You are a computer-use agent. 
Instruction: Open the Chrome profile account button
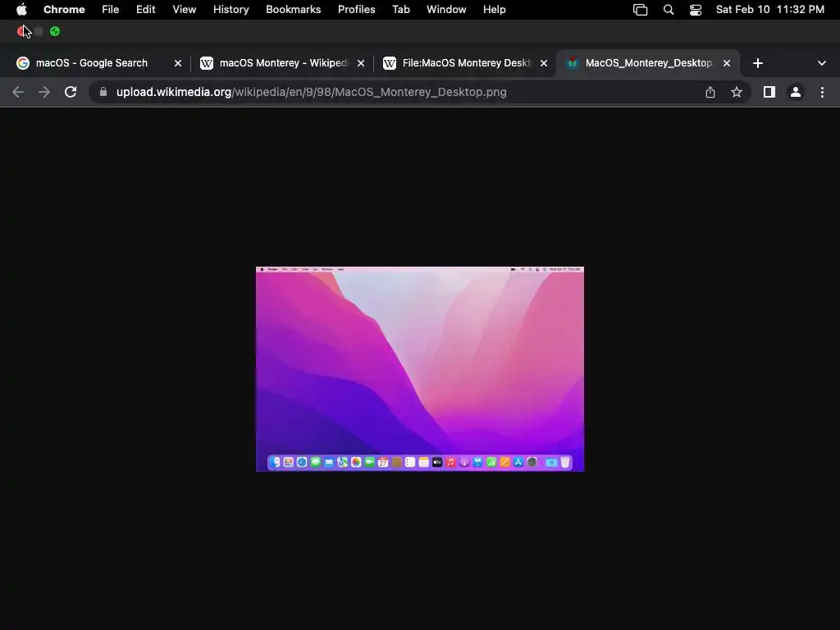tap(796, 92)
